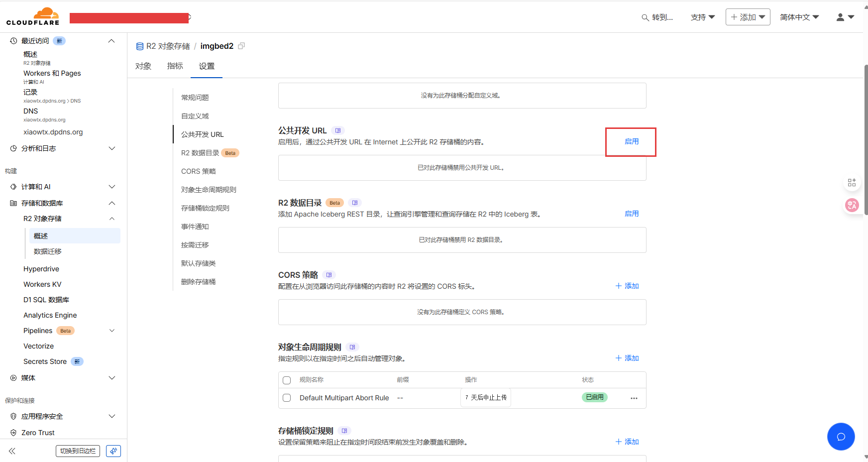Toggle the select-all rules header checkbox
This screenshot has width=868, height=462.
[x=287, y=380]
